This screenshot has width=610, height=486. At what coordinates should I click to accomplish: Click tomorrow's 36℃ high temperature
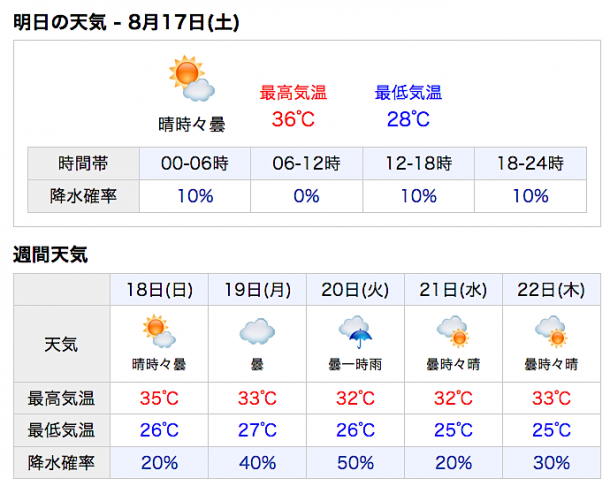(x=293, y=119)
